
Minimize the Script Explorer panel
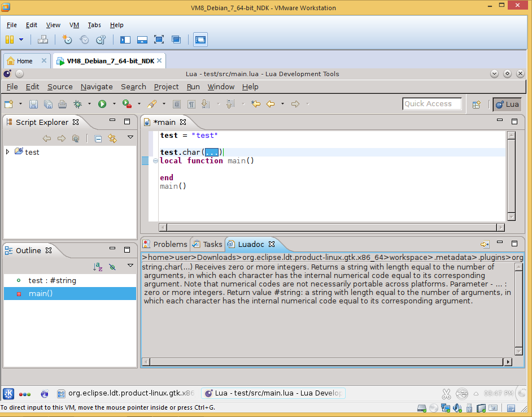(x=112, y=120)
